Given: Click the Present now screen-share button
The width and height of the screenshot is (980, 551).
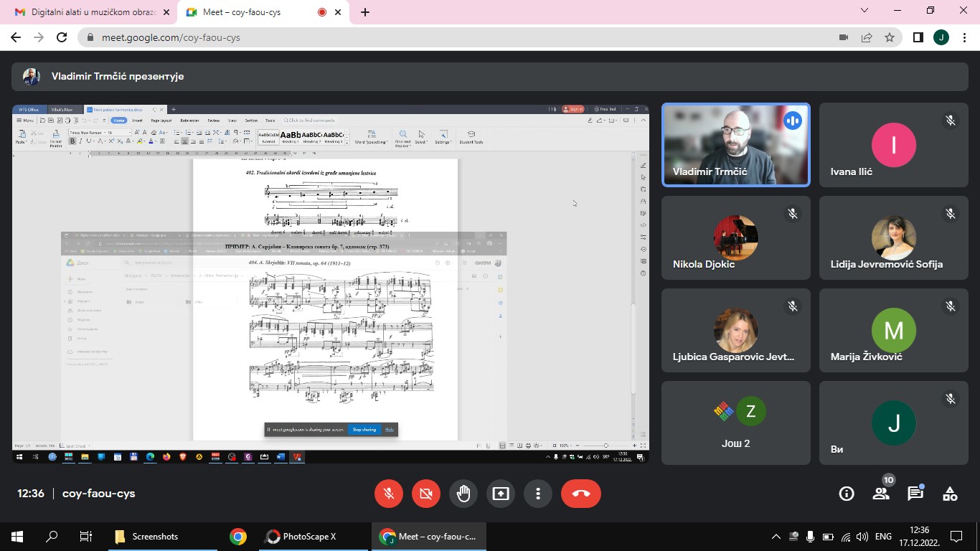Looking at the screenshot, I should coord(501,494).
